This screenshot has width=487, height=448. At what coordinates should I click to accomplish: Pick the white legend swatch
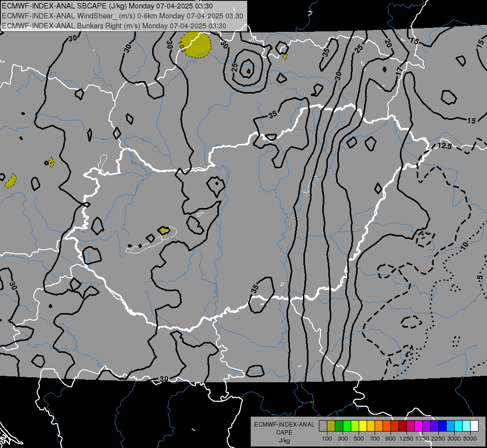(x=474, y=426)
